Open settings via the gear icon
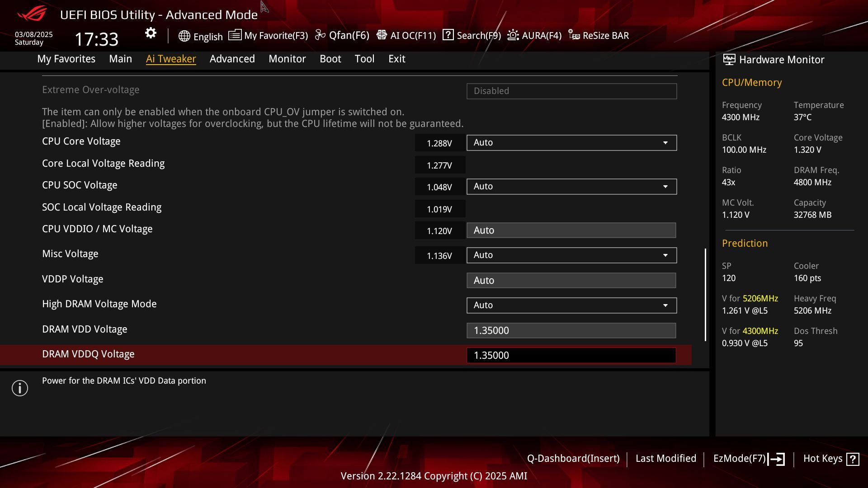The image size is (868, 488). tap(151, 33)
